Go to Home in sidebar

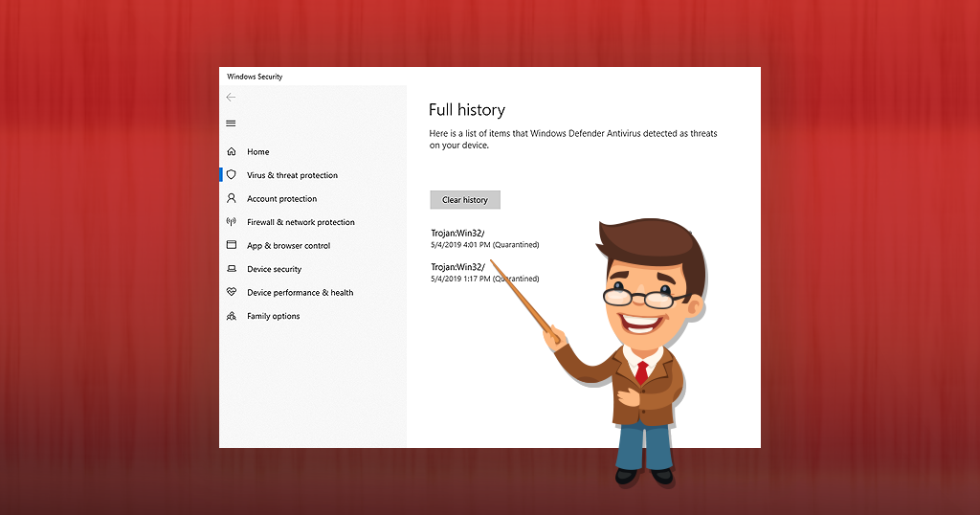tap(258, 152)
